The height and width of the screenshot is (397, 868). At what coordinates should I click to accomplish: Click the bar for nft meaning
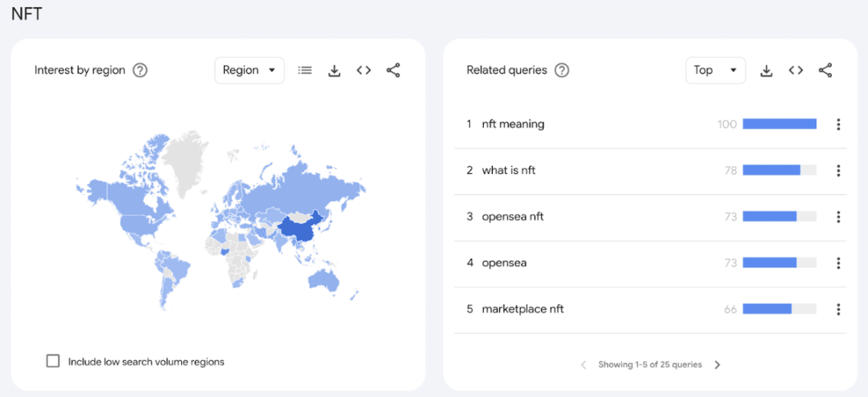point(779,124)
